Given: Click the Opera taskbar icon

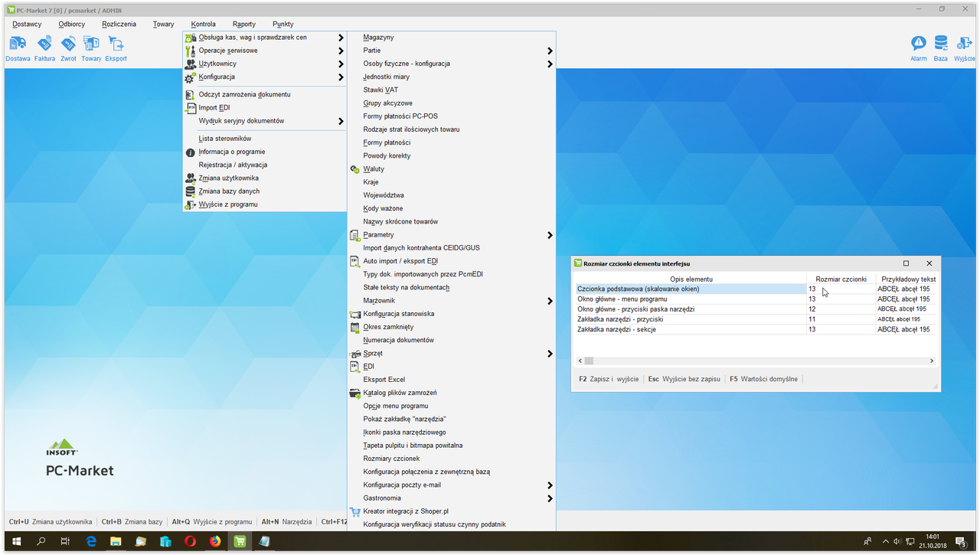Looking at the screenshot, I should [190, 541].
